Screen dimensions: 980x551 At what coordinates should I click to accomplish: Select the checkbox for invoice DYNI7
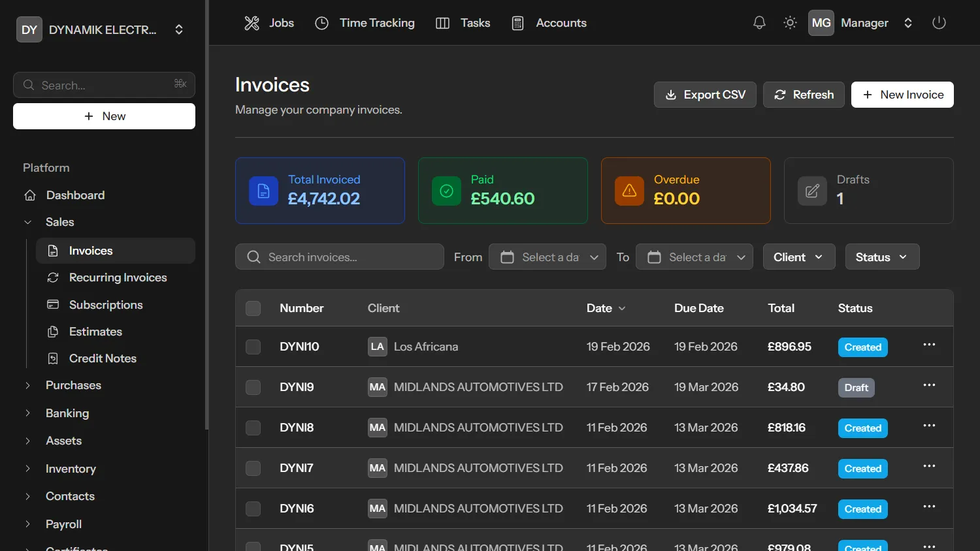click(x=253, y=468)
